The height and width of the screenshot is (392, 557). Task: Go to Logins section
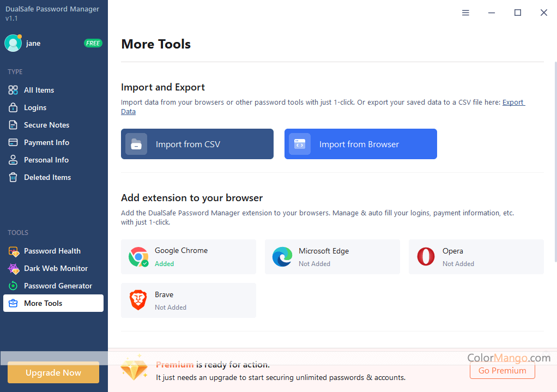click(x=35, y=107)
